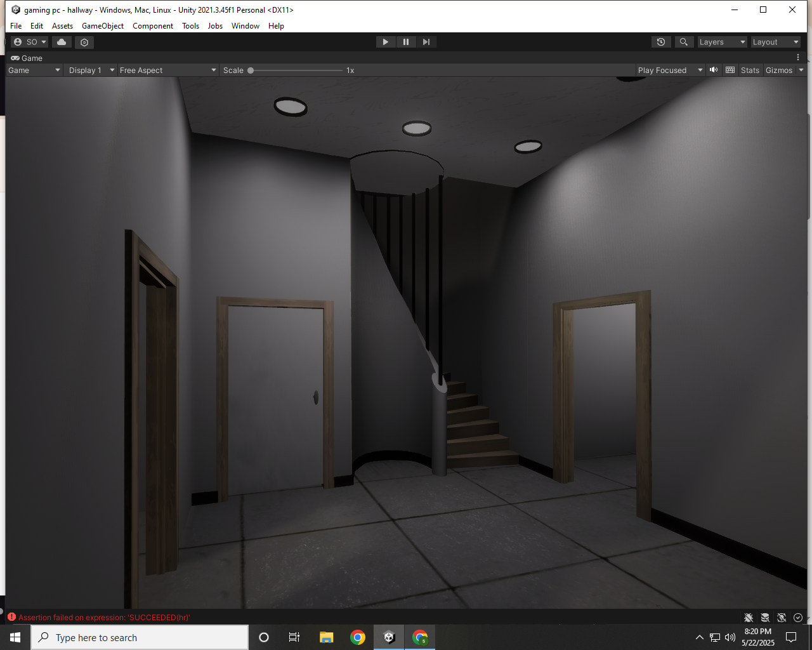Screen dimensions: 812x650
Task: Open the Game view type dropdown
Action: pyautogui.click(x=34, y=70)
